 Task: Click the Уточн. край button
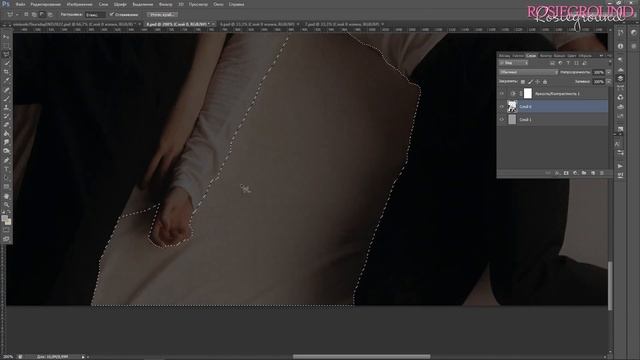pyautogui.click(x=162, y=14)
